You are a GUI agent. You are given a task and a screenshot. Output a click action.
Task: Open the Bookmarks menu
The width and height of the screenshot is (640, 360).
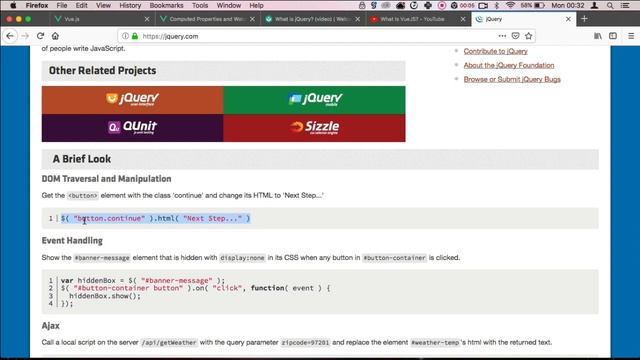click(167, 5)
